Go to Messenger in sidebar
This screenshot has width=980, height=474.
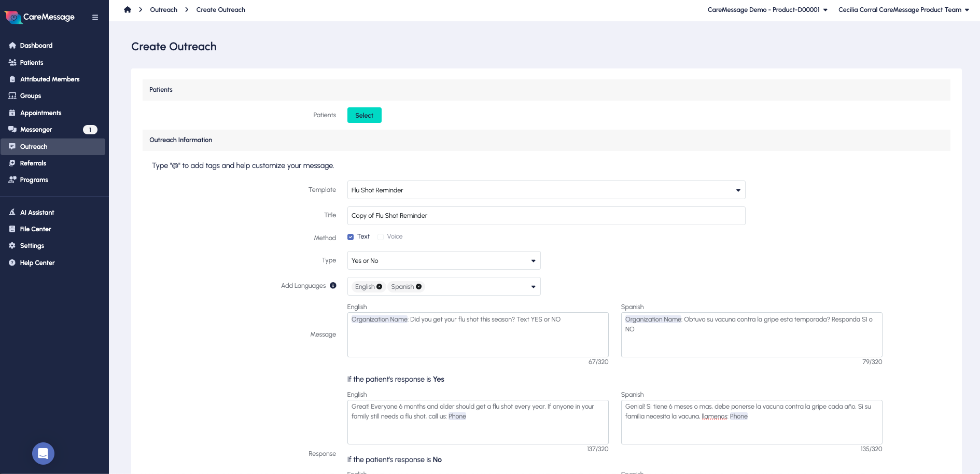[36, 130]
